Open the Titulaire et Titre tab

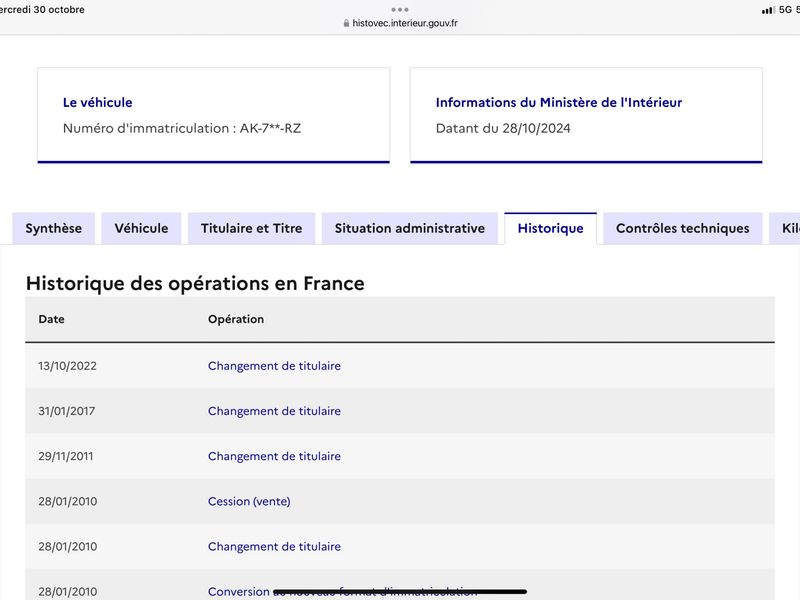pos(252,228)
